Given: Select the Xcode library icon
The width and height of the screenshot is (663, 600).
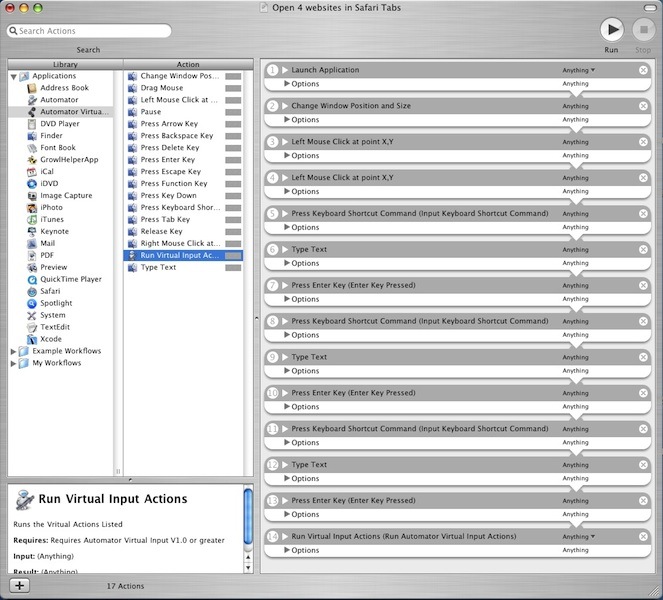Looking at the screenshot, I should coord(32,339).
